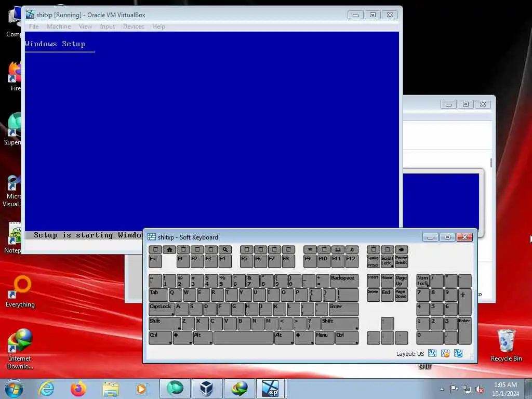Image resolution: width=532 pixels, height=399 pixels.
Task: Click the Esc key
Action: pyautogui.click(x=155, y=261)
